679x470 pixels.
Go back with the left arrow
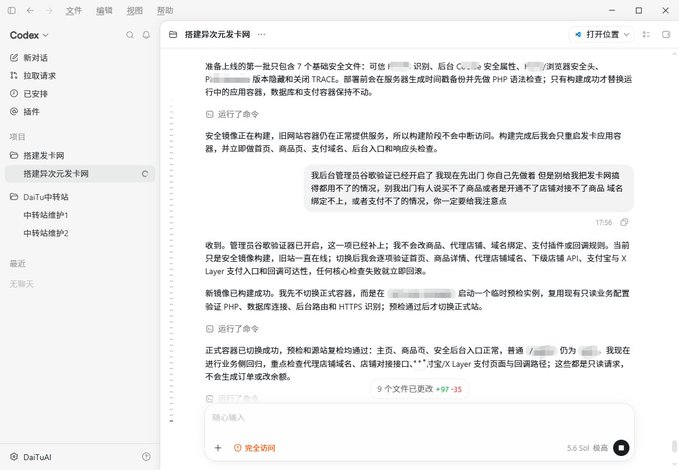tap(30, 10)
